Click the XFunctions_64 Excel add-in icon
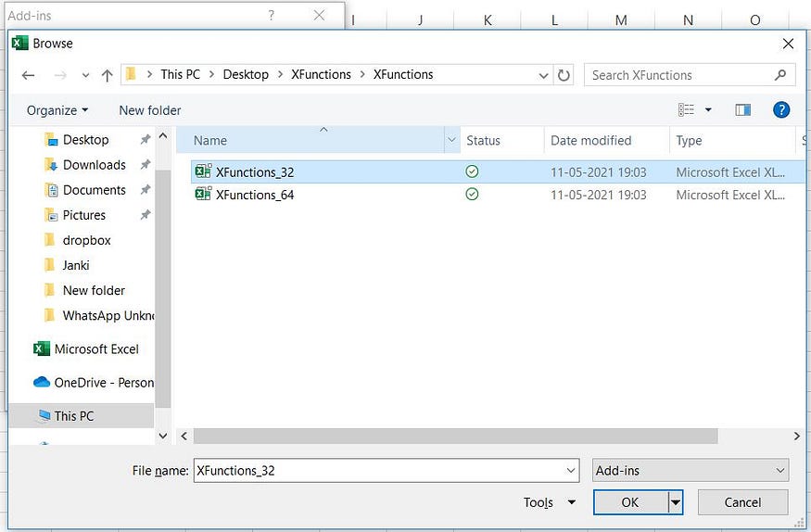 (x=203, y=194)
